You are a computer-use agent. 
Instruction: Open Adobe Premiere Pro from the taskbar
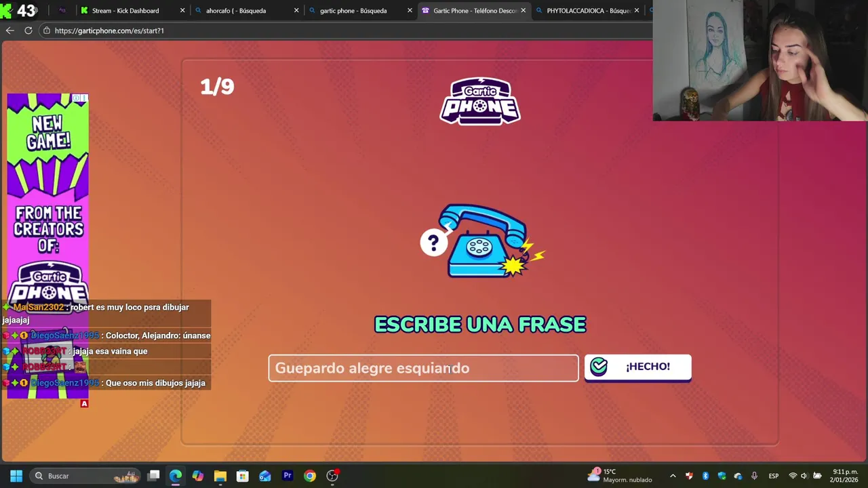click(x=288, y=476)
